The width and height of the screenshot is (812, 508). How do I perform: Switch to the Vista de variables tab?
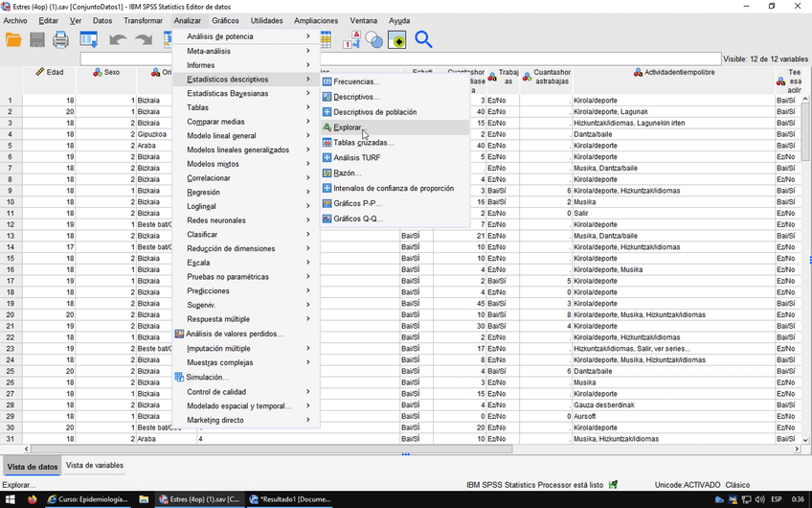[x=94, y=466]
